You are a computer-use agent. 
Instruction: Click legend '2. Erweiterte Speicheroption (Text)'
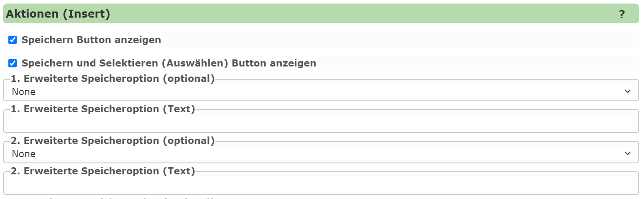click(103, 171)
